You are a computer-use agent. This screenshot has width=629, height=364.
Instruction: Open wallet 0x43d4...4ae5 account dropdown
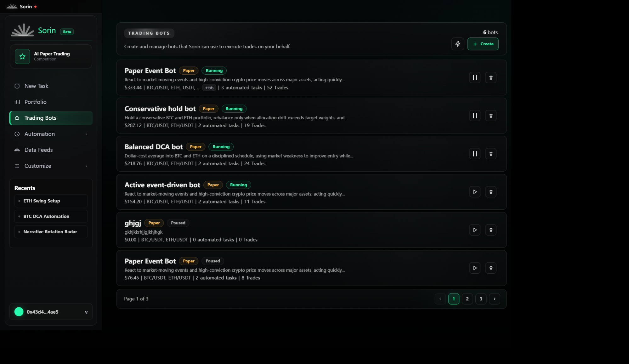[51, 312]
